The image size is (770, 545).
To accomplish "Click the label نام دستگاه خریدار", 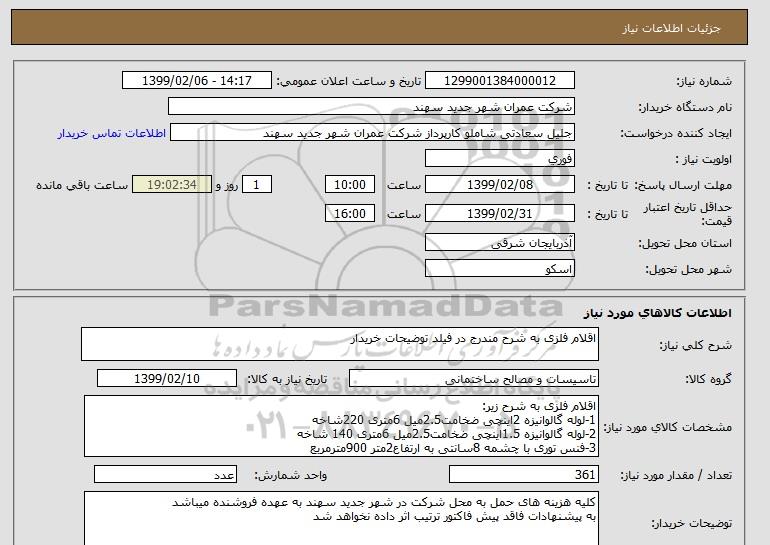I will point(685,107).
